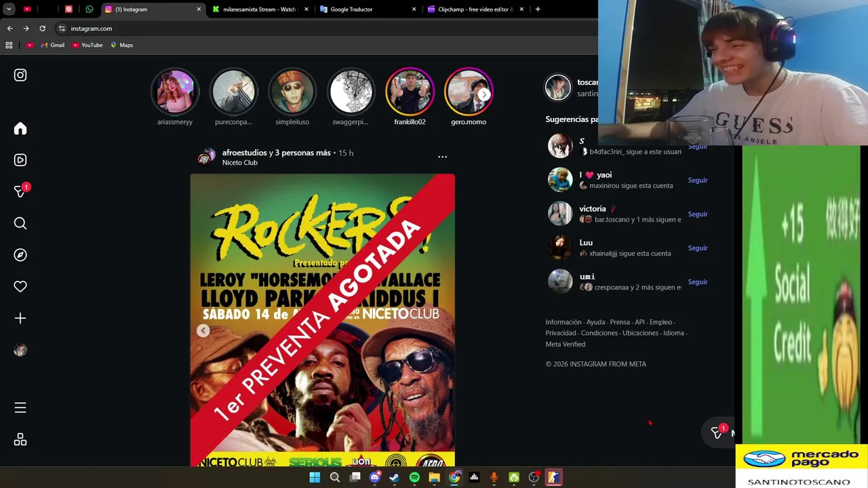Open the Prensa footer link
868x488 pixels.
[x=620, y=322]
